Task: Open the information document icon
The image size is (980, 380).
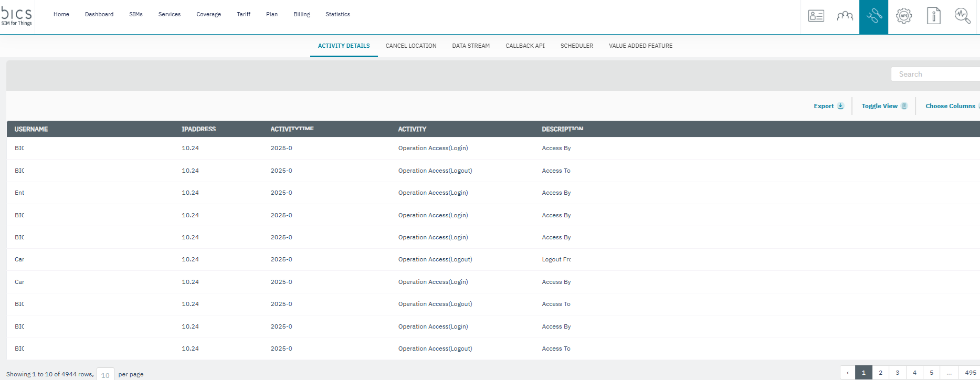Action: click(933, 16)
